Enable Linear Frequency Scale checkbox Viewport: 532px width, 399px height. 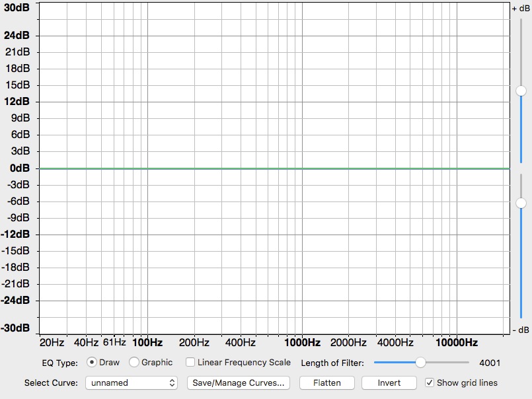click(x=190, y=363)
